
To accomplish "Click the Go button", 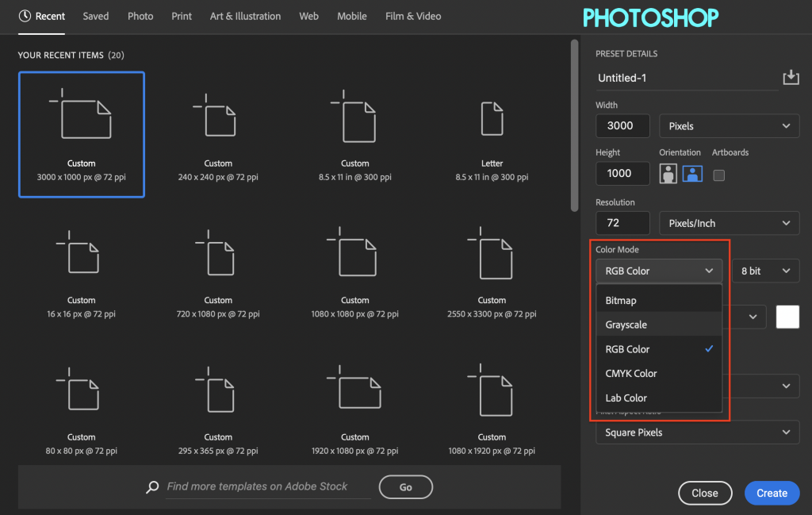I will pyautogui.click(x=406, y=487).
